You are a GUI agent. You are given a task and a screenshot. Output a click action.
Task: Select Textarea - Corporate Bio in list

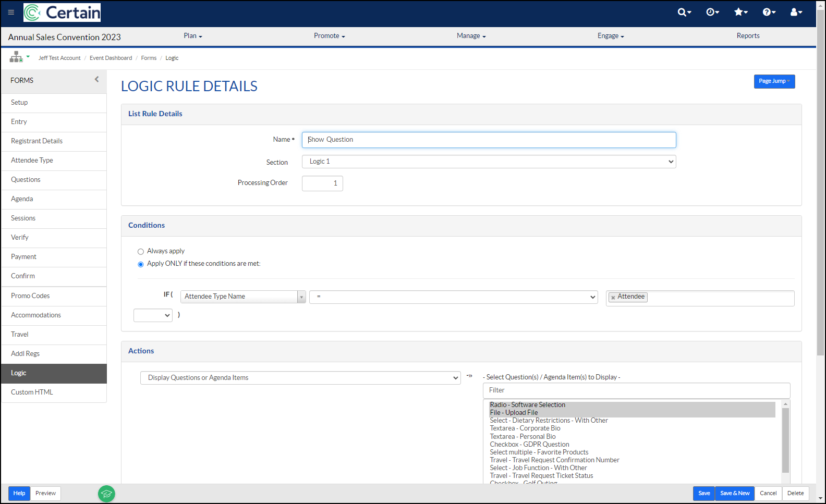[525, 428]
